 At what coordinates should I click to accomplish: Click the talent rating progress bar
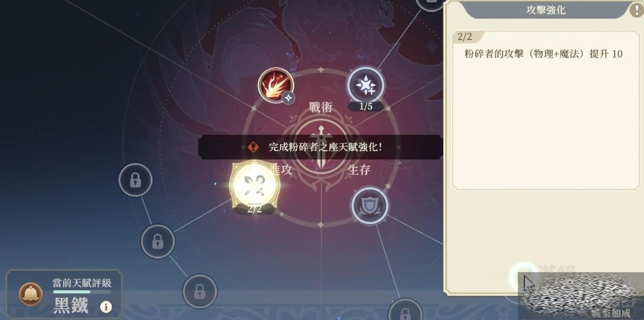(82, 292)
